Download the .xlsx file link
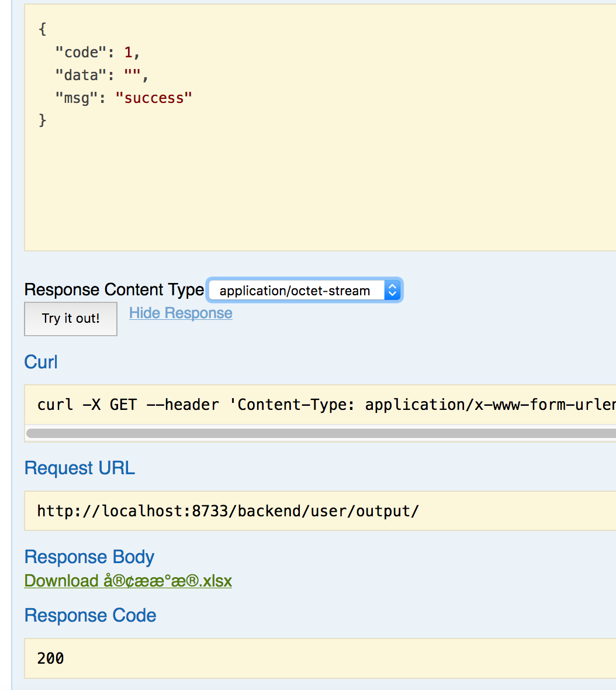This screenshot has width=616, height=690. pos(128,581)
